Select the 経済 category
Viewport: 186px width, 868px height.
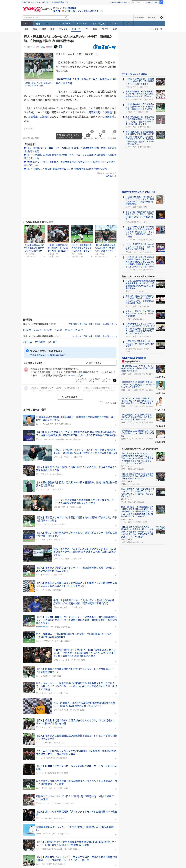(52, 29)
